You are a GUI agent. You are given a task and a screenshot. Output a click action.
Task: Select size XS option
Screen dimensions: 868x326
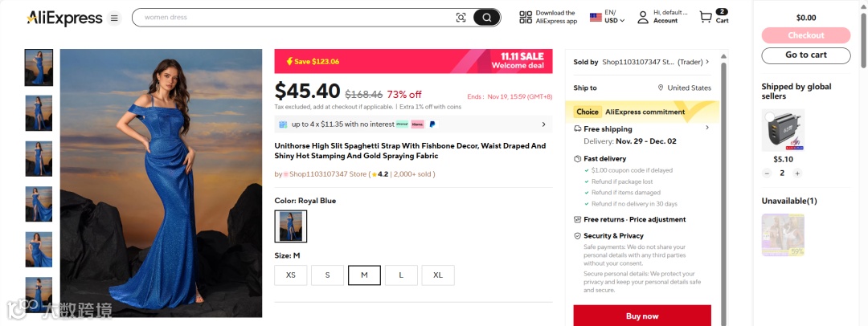click(x=290, y=275)
